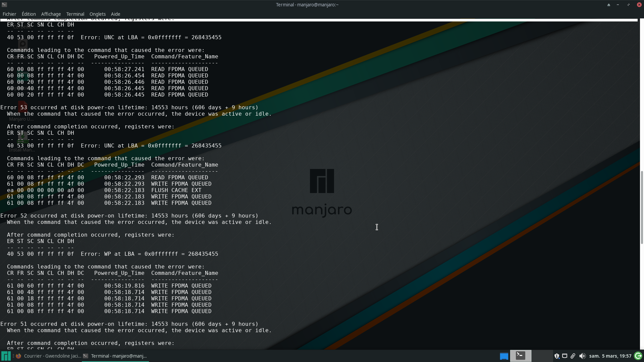644x362 pixels.
Task: Click the green logout session icon
Action: (x=638, y=356)
